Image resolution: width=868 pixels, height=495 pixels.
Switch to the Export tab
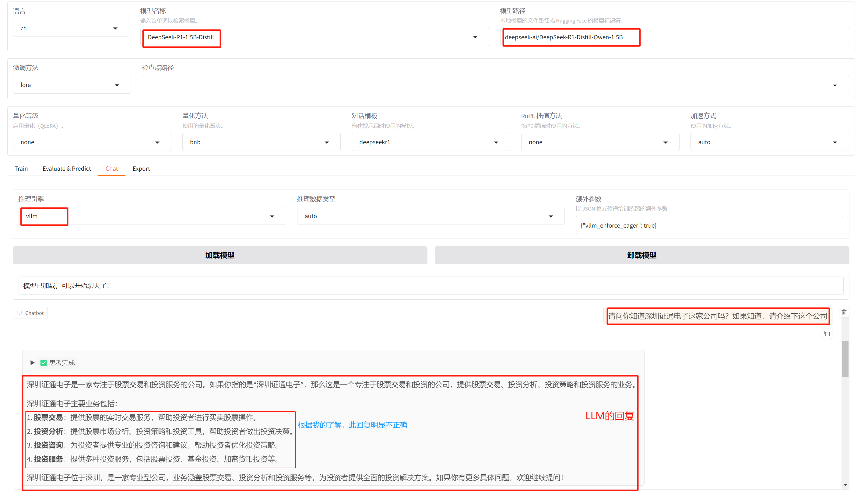pyautogui.click(x=141, y=169)
